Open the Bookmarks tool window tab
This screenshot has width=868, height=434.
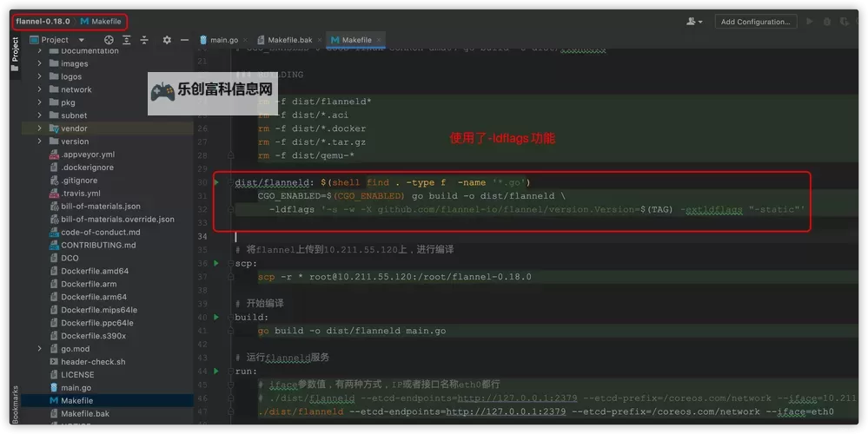pos(15,404)
